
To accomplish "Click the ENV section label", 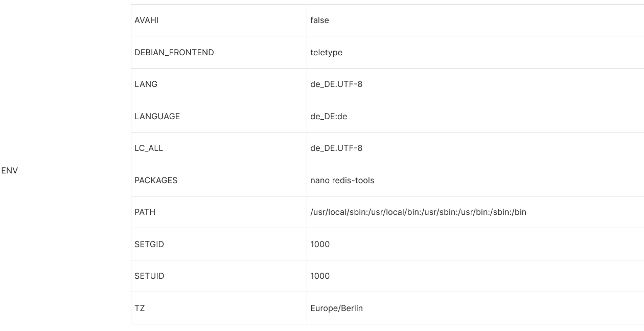I will coord(10,171).
